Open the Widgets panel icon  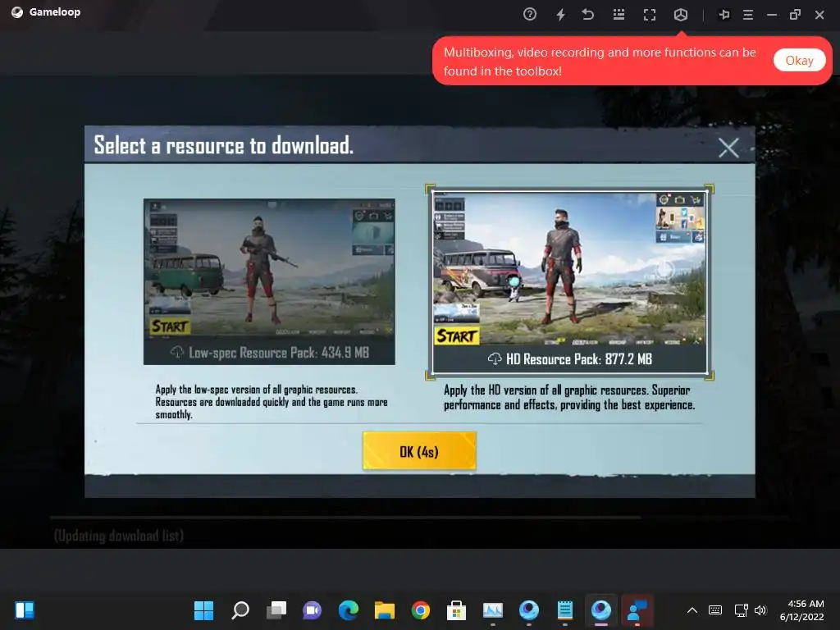click(x=25, y=610)
